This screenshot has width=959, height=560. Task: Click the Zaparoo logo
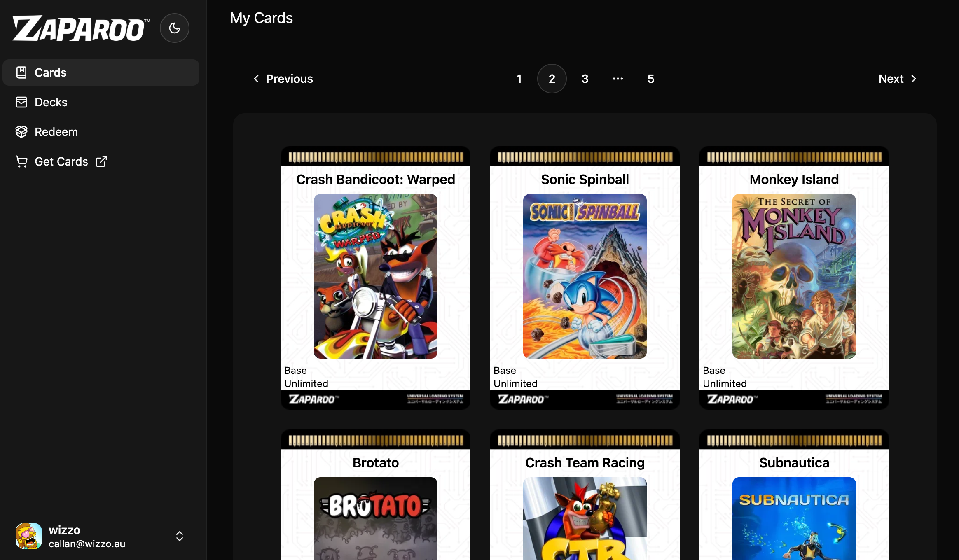click(x=81, y=28)
